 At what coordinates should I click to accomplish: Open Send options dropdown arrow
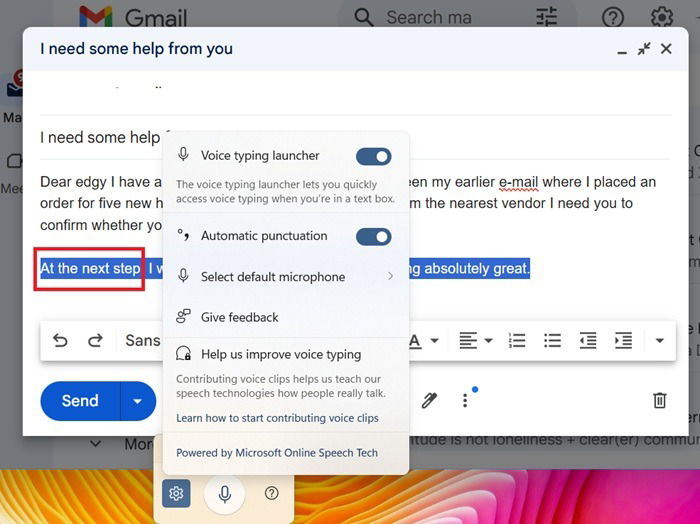(138, 401)
